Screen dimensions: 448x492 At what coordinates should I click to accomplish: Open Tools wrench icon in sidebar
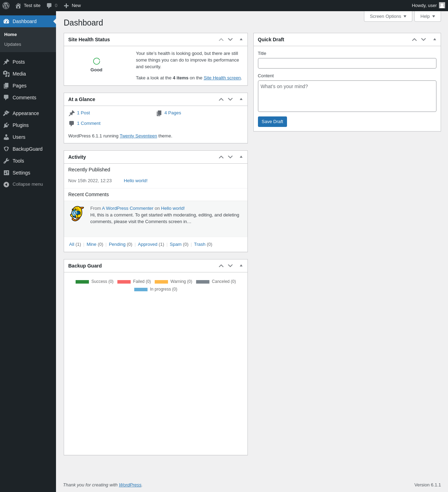pyautogui.click(x=6, y=161)
